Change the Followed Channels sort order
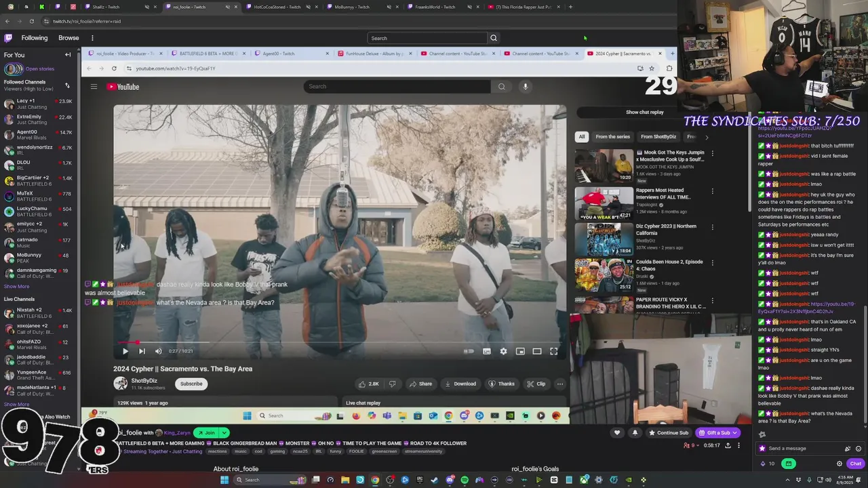This screenshot has height=488, width=868. click(x=67, y=85)
